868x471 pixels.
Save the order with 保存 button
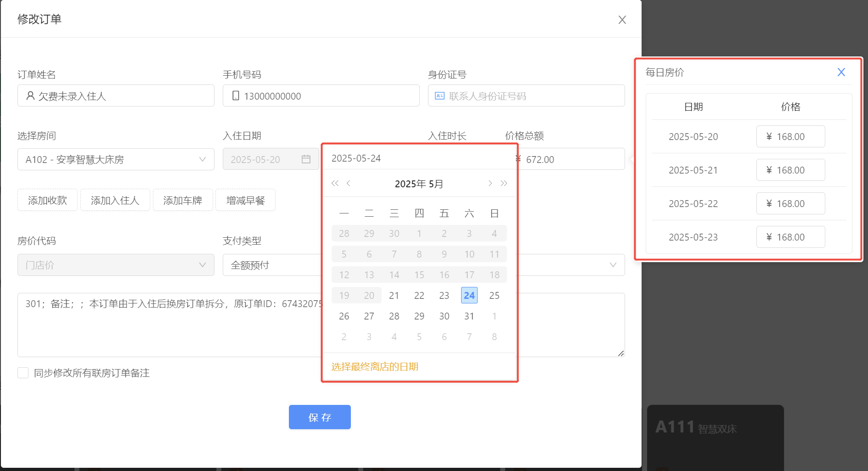[x=320, y=417]
